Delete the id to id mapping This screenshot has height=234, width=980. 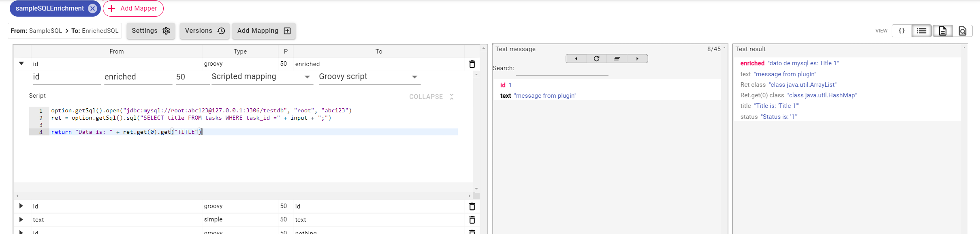tap(472, 206)
